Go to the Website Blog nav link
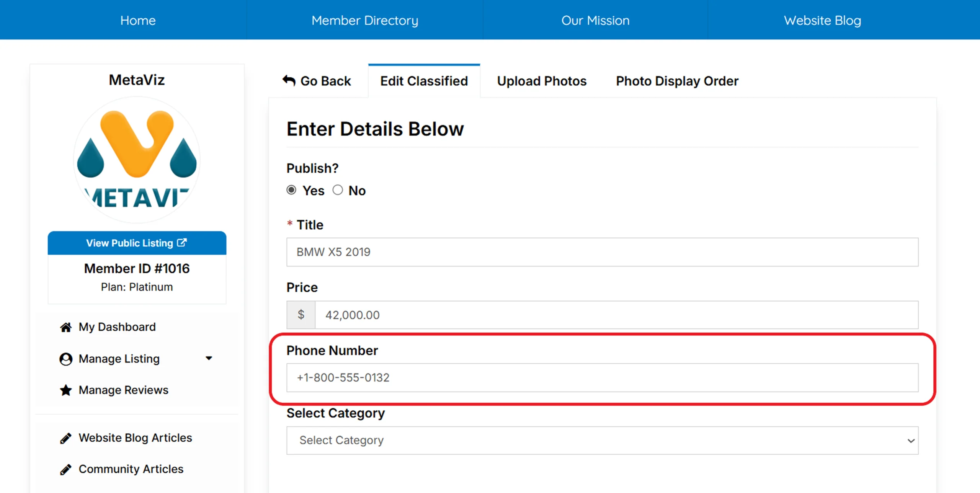The height and width of the screenshot is (493, 980). [x=822, y=20]
